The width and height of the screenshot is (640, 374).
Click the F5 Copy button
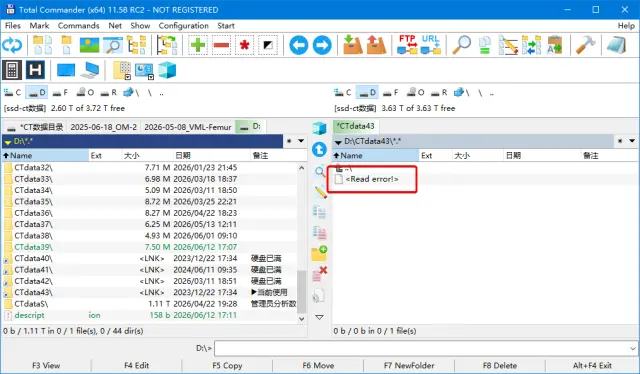click(227, 365)
